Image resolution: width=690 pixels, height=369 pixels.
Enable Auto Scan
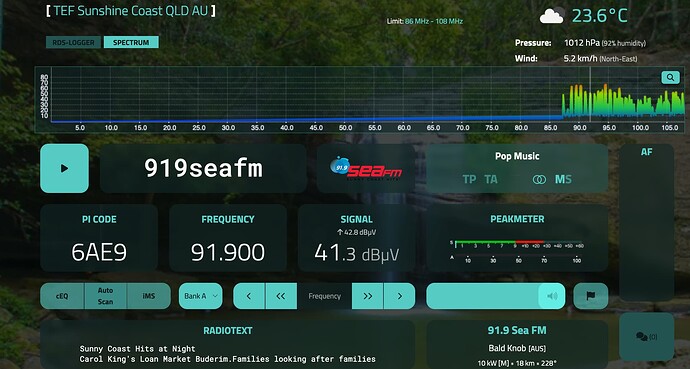[x=105, y=296]
